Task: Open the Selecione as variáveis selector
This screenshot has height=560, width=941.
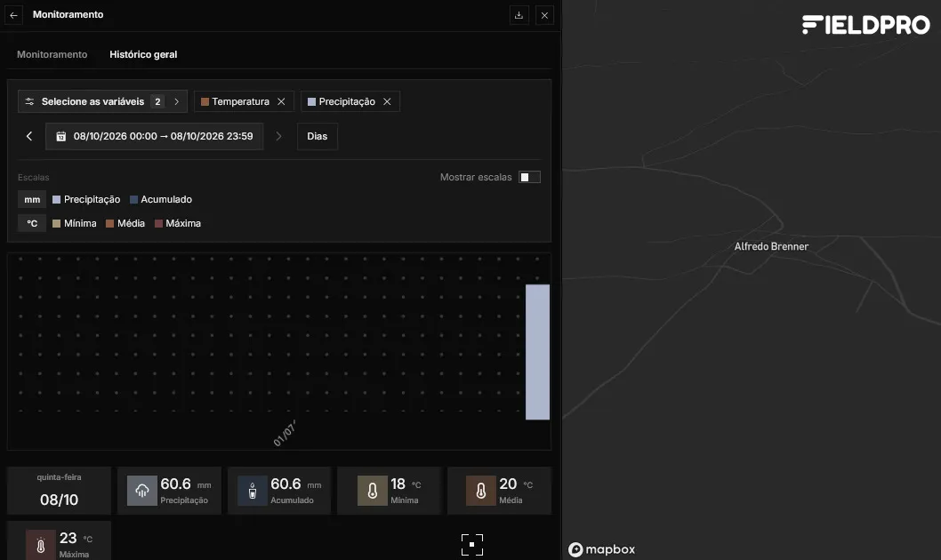Action: tap(102, 101)
